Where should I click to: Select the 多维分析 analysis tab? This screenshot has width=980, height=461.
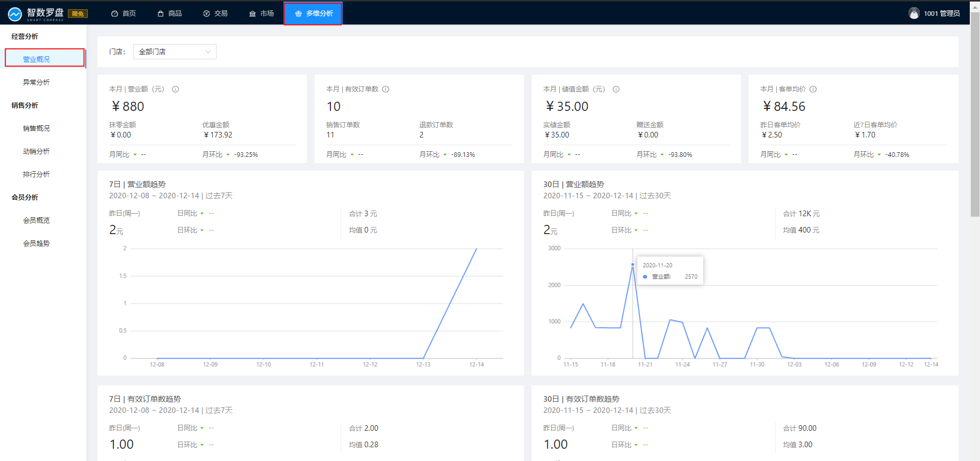[313, 13]
